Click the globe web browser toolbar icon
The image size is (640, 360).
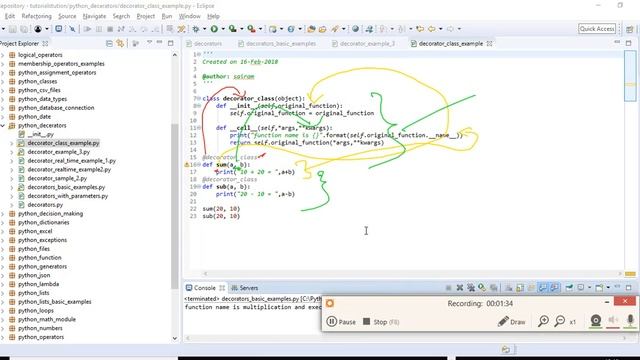click(356, 29)
